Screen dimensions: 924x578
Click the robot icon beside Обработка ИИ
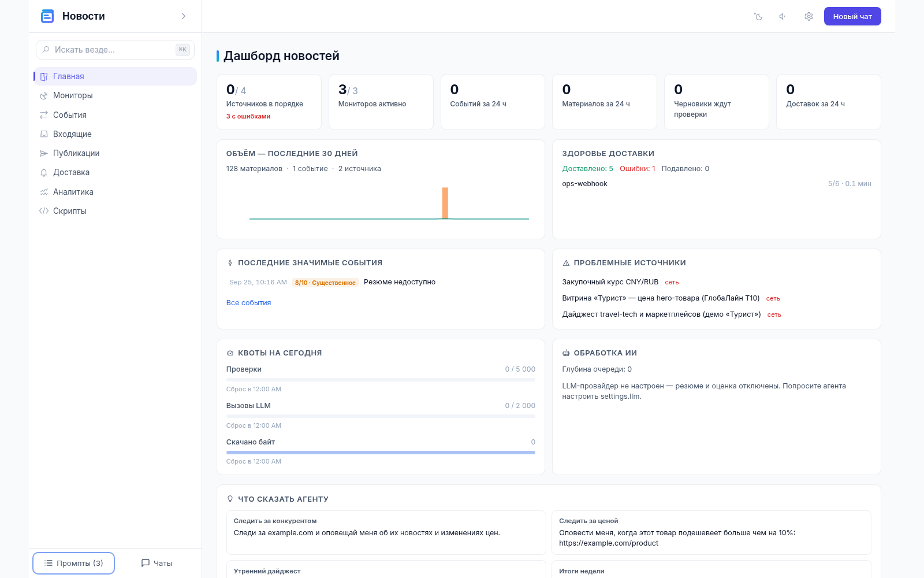[566, 353]
